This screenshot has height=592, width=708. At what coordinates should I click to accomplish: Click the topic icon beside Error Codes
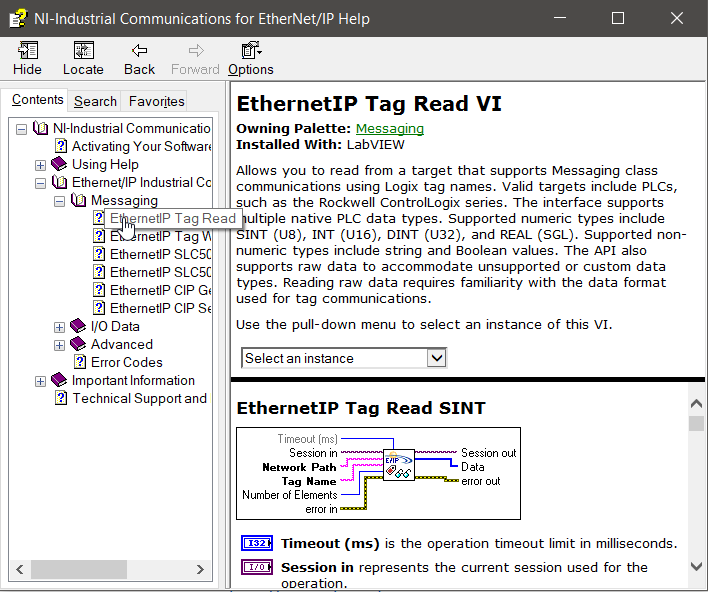click(x=80, y=362)
